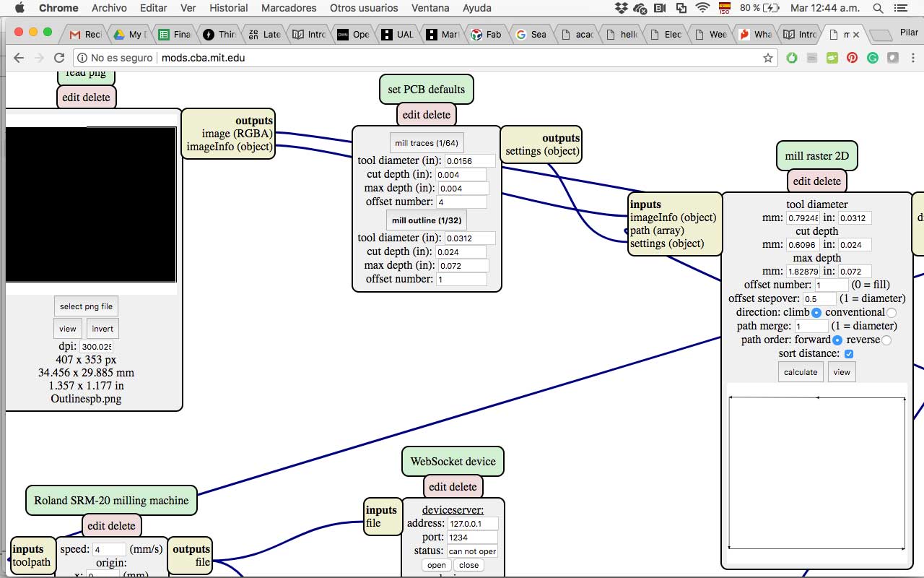The image size is (924, 578).
Task: Click the Spanish input source flag icon
Action: [x=725, y=8]
